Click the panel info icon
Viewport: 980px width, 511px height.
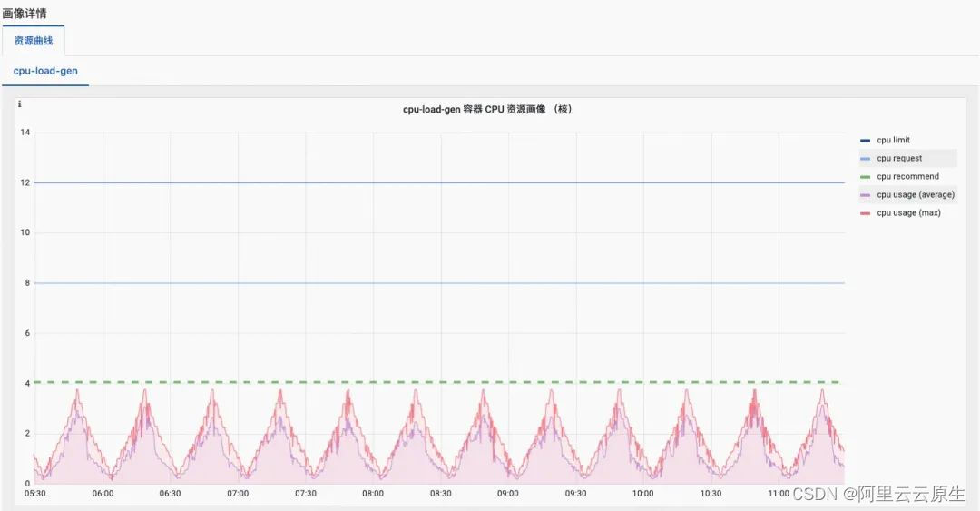pos(19,104)
